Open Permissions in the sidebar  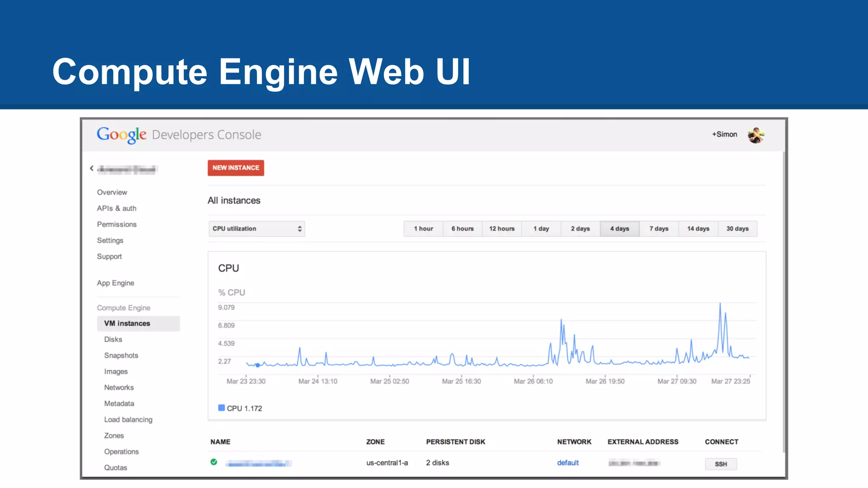click(x=117, y=225)
